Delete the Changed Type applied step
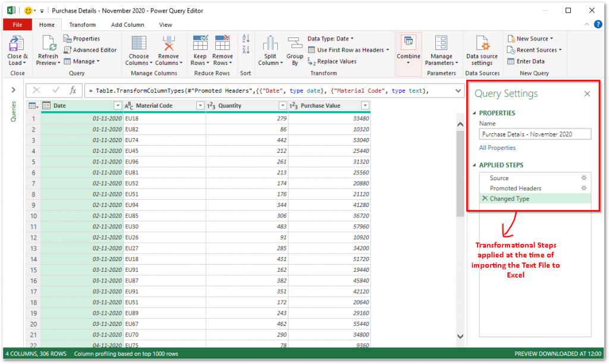The height and width of the screenshot is (364, 609). coord(485,198)
